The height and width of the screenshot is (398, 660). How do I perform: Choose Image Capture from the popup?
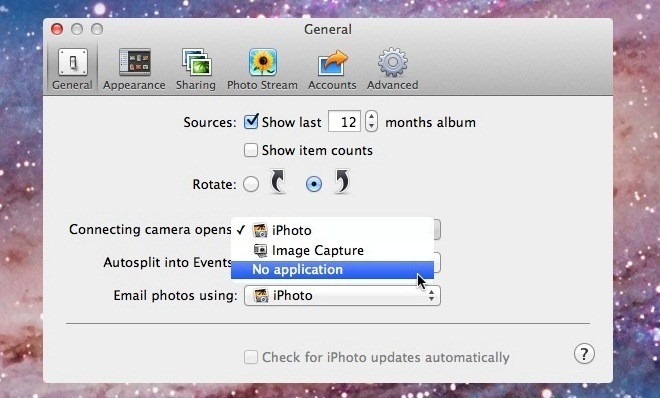point(332,250)
